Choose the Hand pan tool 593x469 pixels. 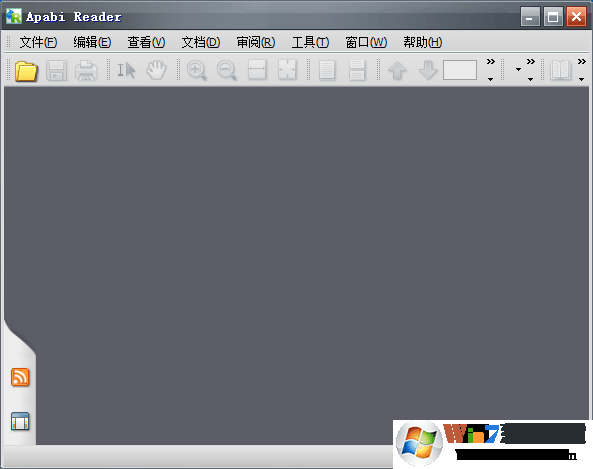click(156, 71)
